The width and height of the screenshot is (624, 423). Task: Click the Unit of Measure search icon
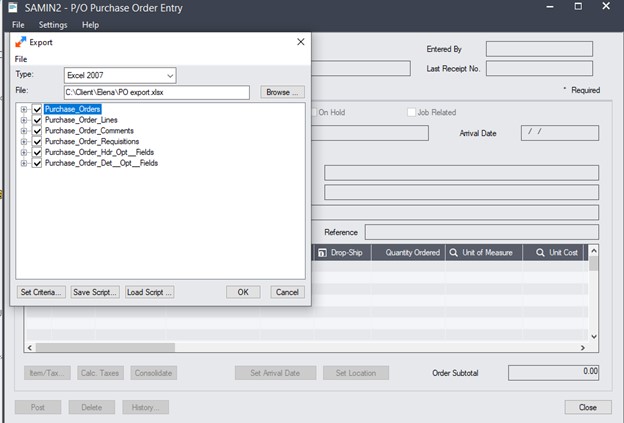pos(453,253)
